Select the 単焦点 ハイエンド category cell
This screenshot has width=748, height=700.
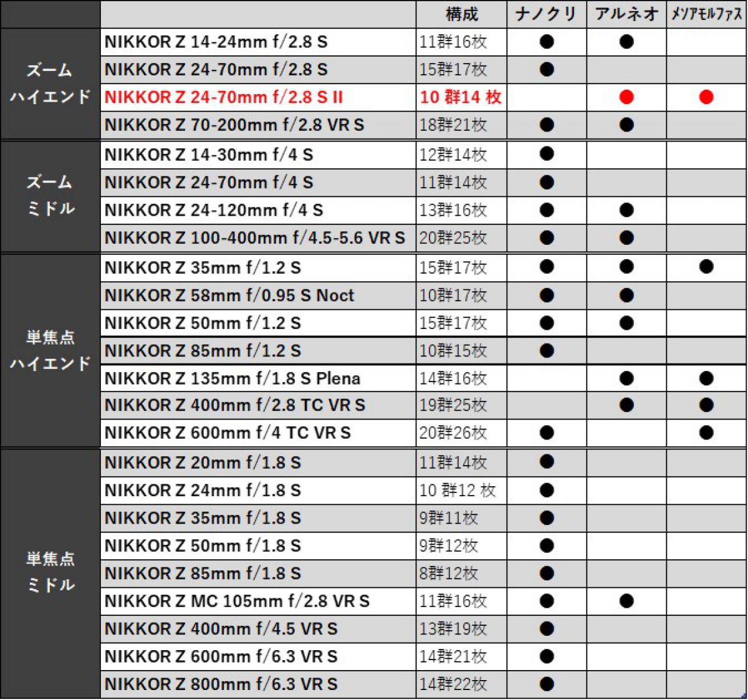tap(50, 350)
